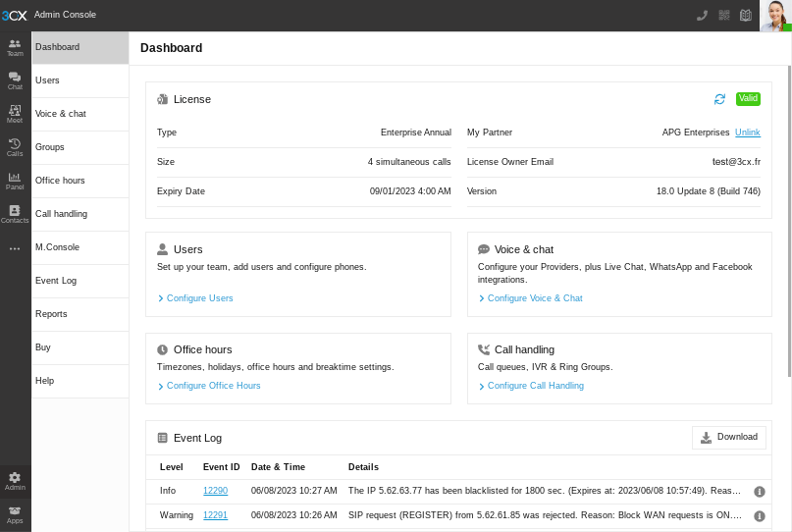Open the Chat sidebar icon
Image resolution: width=792 pixels, height=532 pixels.
15,80
